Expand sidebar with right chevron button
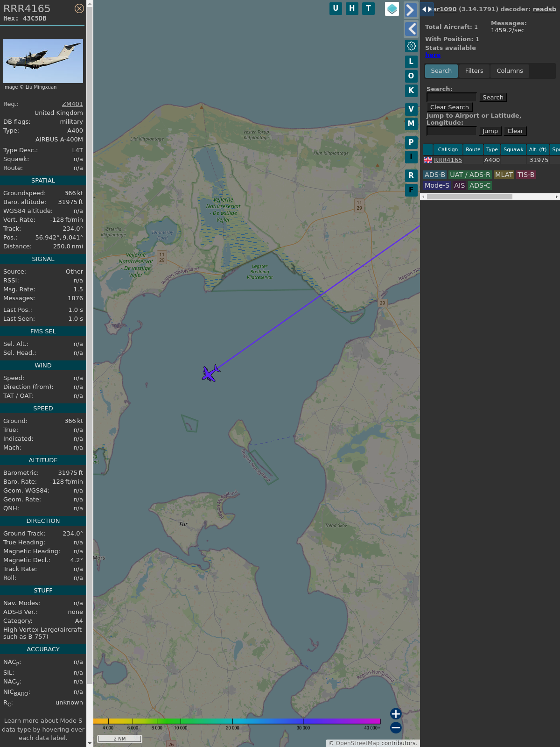This screenshot has height=747, width=560. point(411,10)
